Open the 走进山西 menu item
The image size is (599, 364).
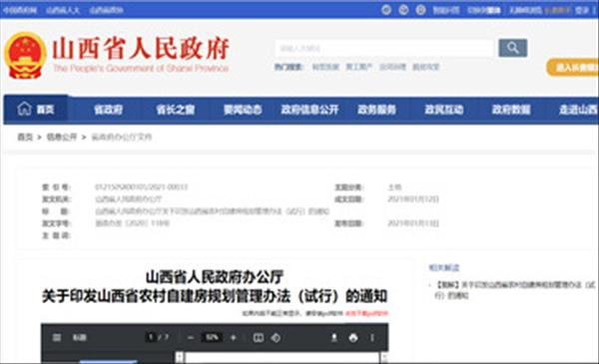pos(578,110)
